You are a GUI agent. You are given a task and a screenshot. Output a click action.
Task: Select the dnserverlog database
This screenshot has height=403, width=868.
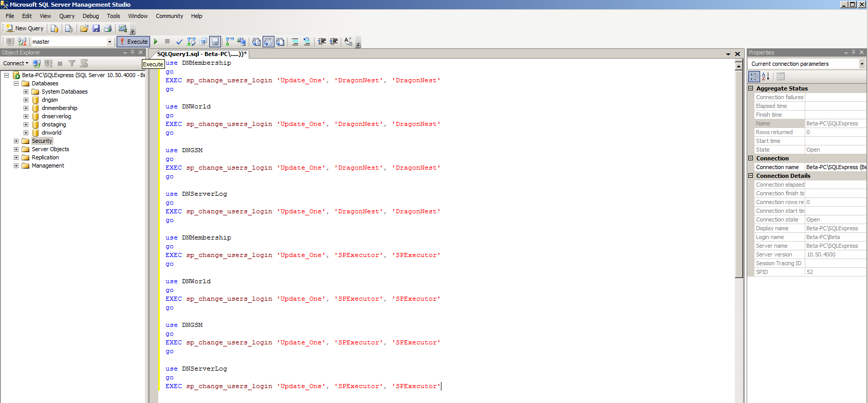(x=57, y=116)
